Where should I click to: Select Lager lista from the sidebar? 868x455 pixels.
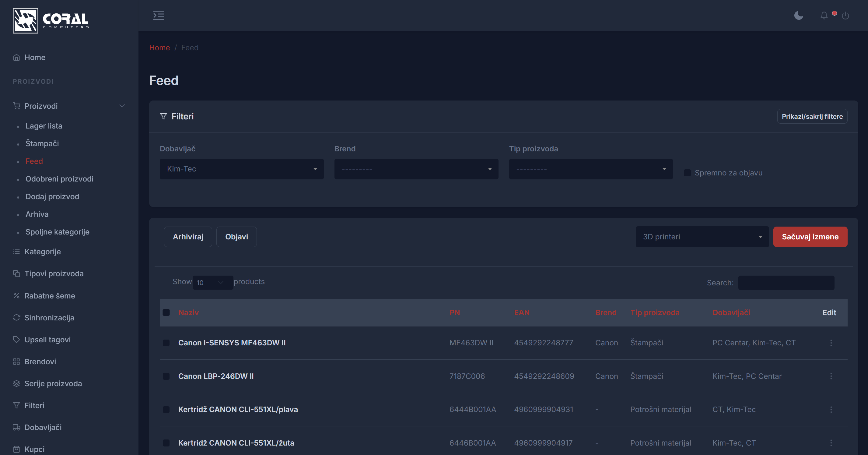[x=44, y=126]
